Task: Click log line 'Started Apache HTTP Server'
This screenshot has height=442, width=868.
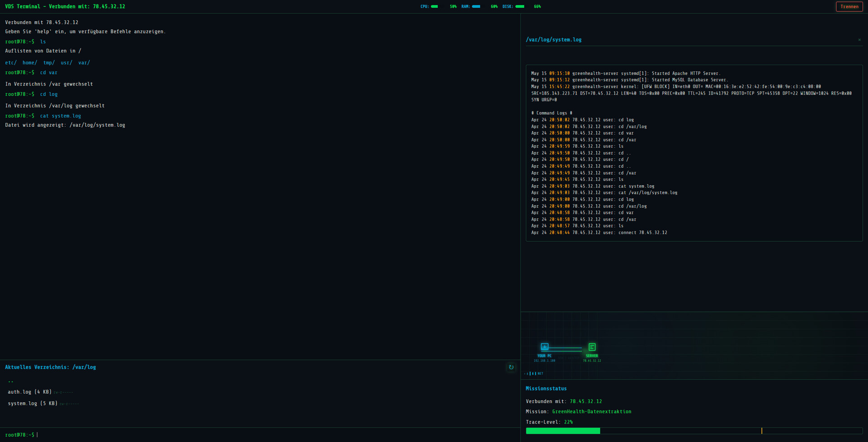Action: (626, 73)
